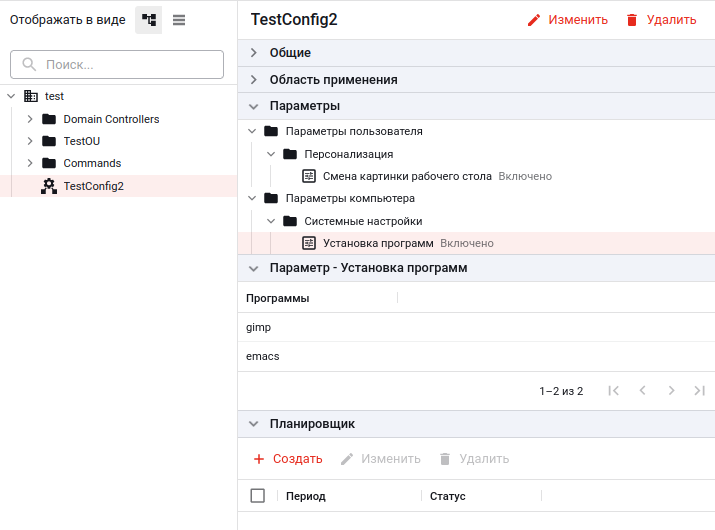
Task: Collapse the 'Планировщик' section
Action: click(x=254, y=424)
